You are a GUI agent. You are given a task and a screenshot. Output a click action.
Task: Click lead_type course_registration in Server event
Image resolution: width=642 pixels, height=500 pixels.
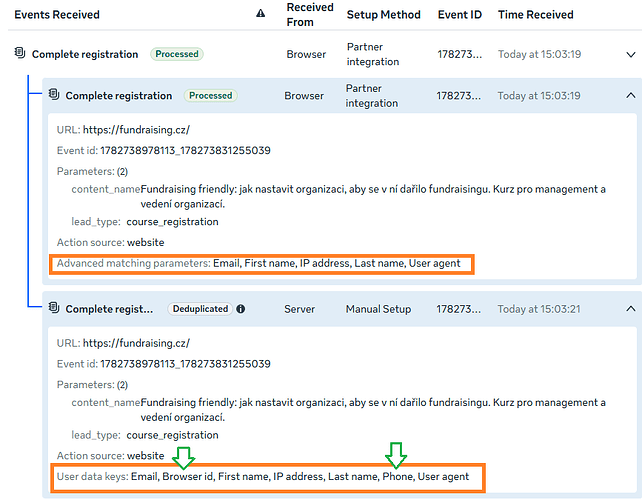[x=145, y=435]
